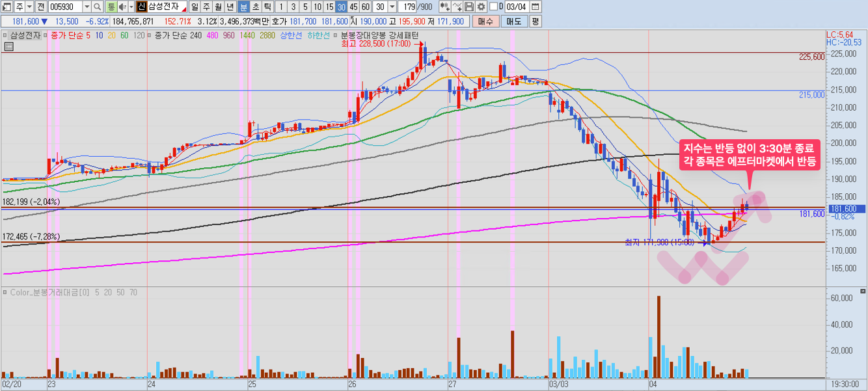The width and height of the screenshot is (868, 391).
Task: Select the 분 minute period tab
Action: (x=243, y=7)
